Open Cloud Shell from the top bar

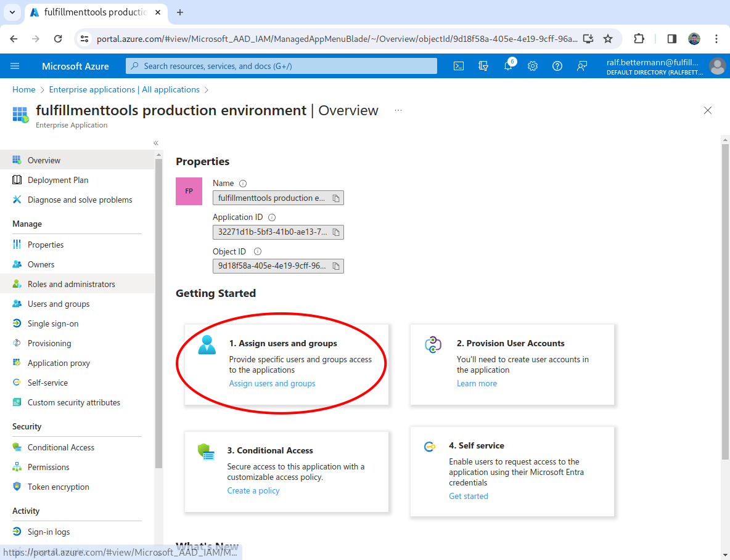(459, 66)
